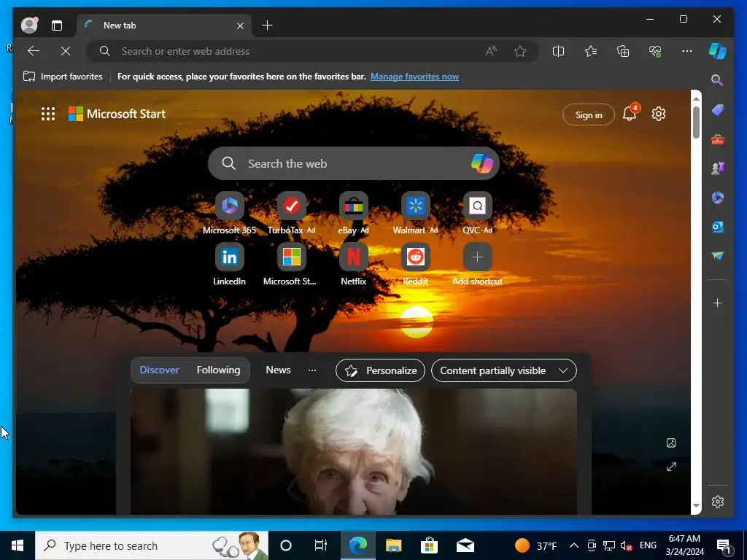Click the Sign in button

tap(589, 114)
